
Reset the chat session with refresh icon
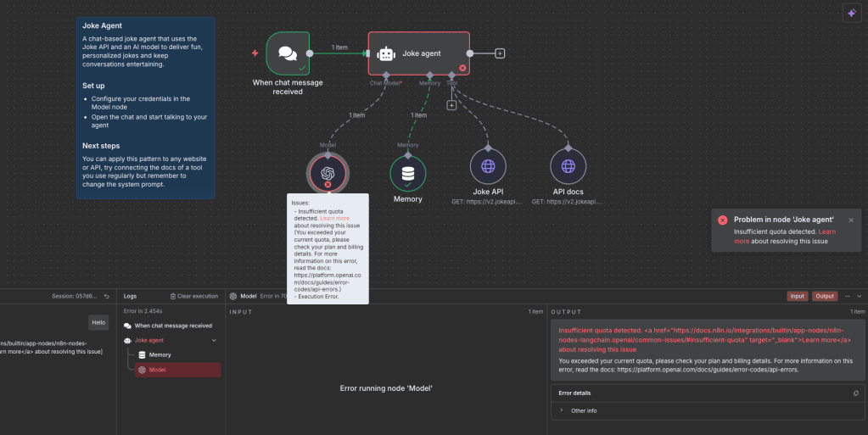106,296
